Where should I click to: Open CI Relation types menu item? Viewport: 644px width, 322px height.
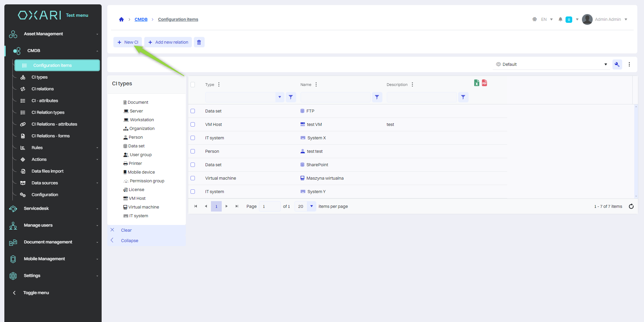(48, 112)
